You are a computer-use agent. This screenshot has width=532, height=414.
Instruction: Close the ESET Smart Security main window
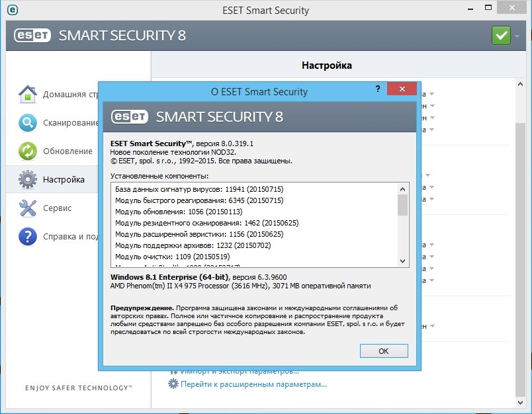(x=512, y=8)
